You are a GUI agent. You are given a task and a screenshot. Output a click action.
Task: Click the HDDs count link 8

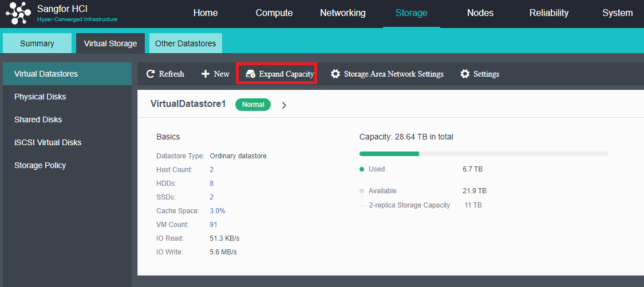pos(212,184)
